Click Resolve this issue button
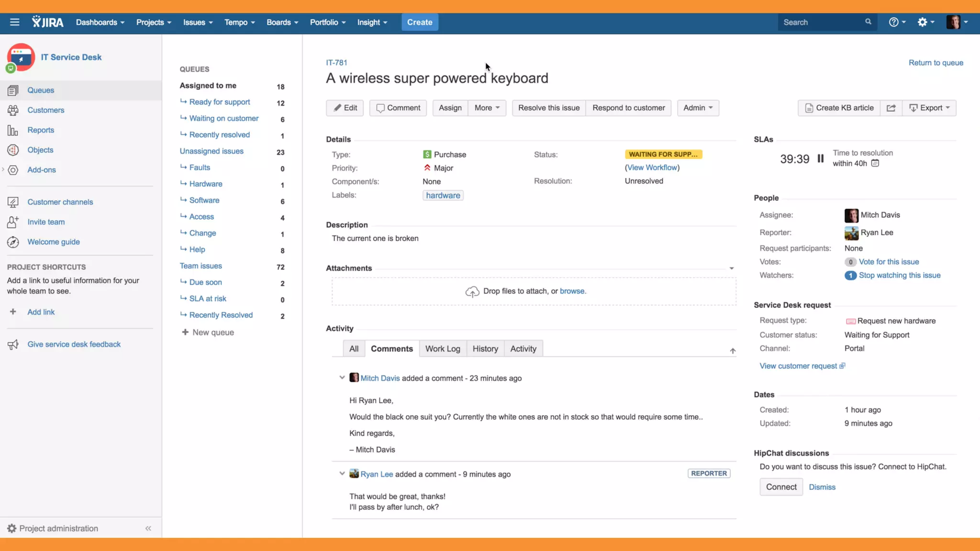Image resolution: width=980 pixels, height=551 pixels. 548,108
